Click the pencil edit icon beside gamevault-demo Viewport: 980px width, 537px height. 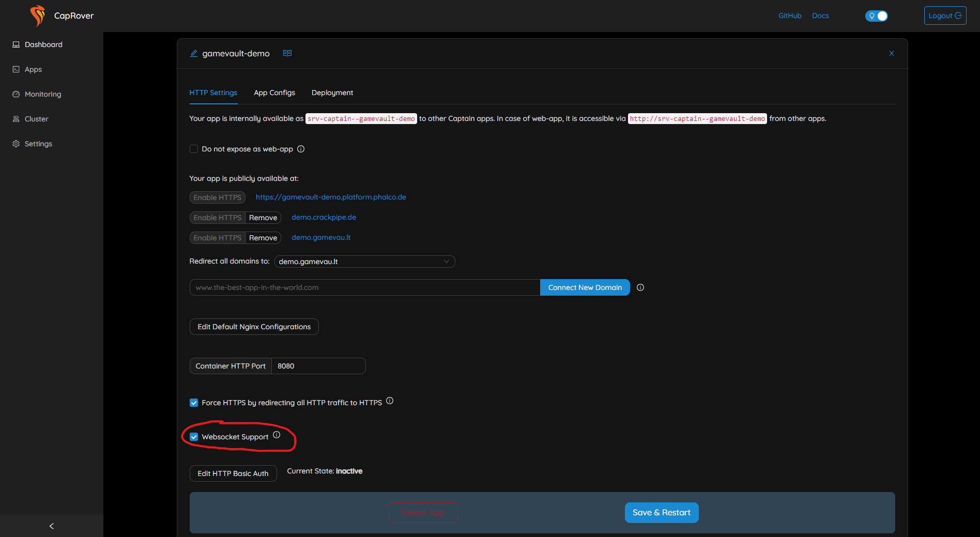tap(194, 53)
